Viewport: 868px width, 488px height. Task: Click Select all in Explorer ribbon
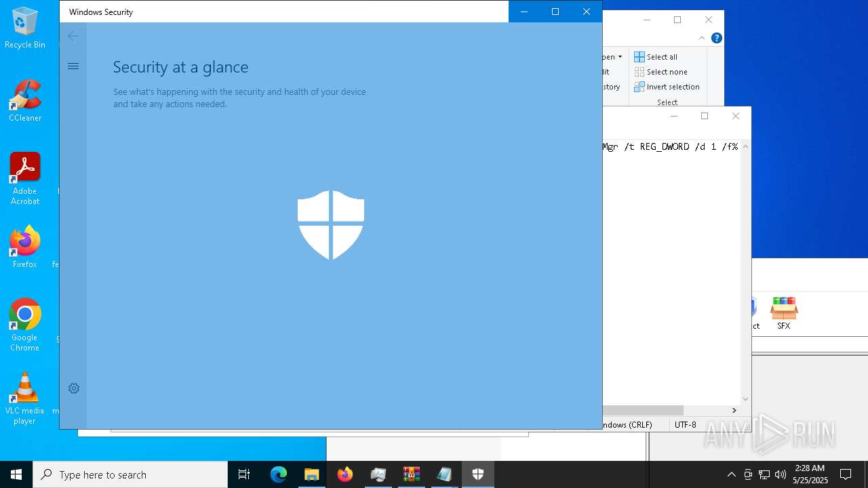coord(656,57)
